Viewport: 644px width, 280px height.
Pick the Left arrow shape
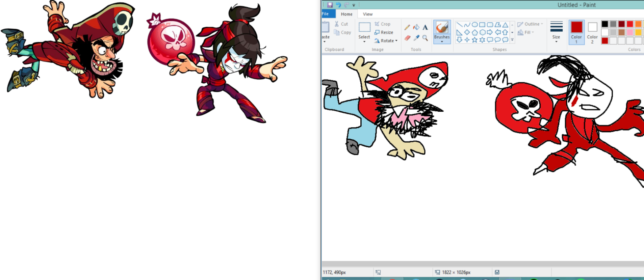click(x=498, y=32)
